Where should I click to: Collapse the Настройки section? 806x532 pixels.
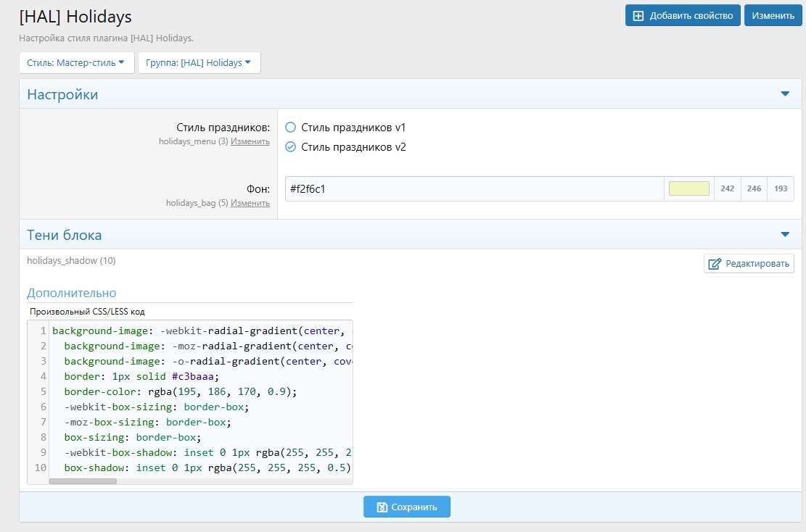pos(784,94)
